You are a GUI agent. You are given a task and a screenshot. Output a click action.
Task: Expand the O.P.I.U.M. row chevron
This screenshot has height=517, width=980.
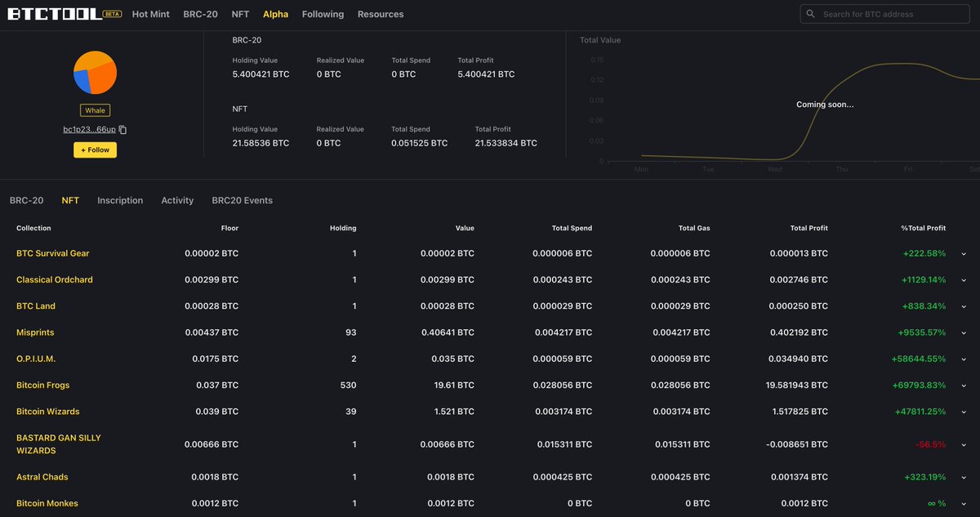click(964, 359)
